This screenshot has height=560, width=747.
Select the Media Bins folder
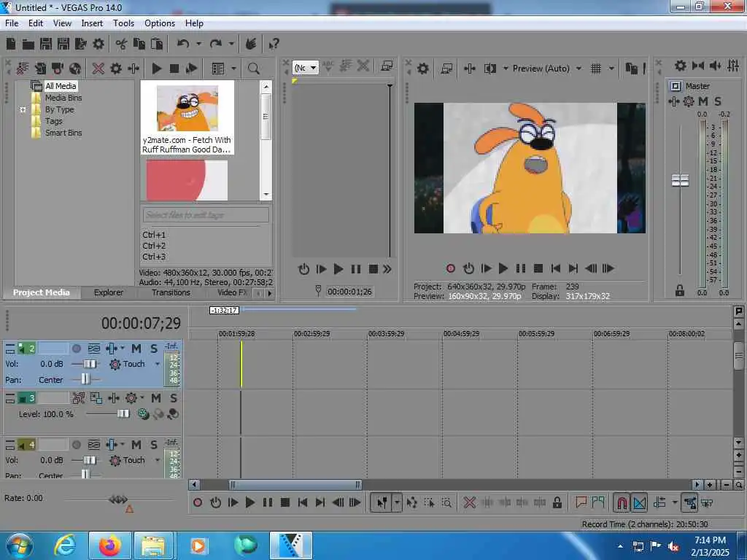point(63,98)
